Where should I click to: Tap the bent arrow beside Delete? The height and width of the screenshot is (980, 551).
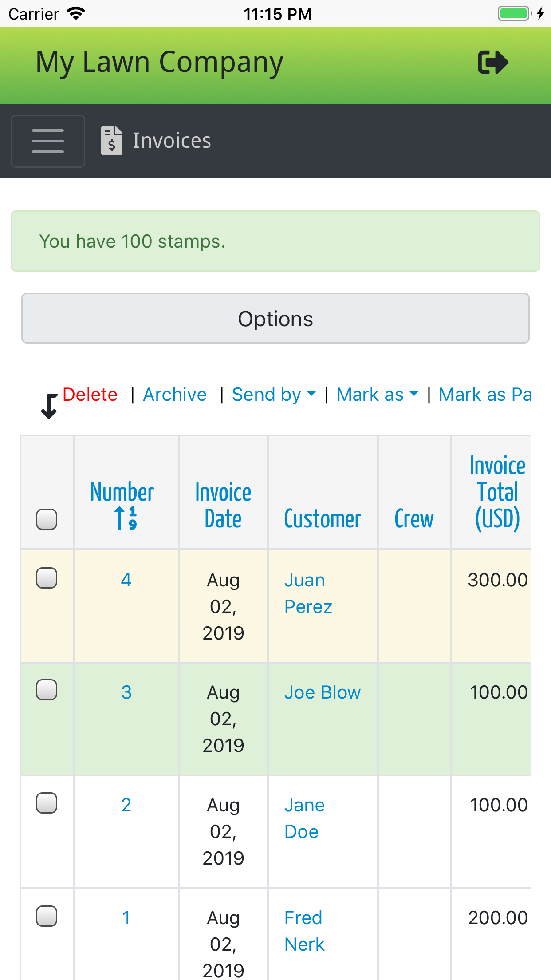49,406
